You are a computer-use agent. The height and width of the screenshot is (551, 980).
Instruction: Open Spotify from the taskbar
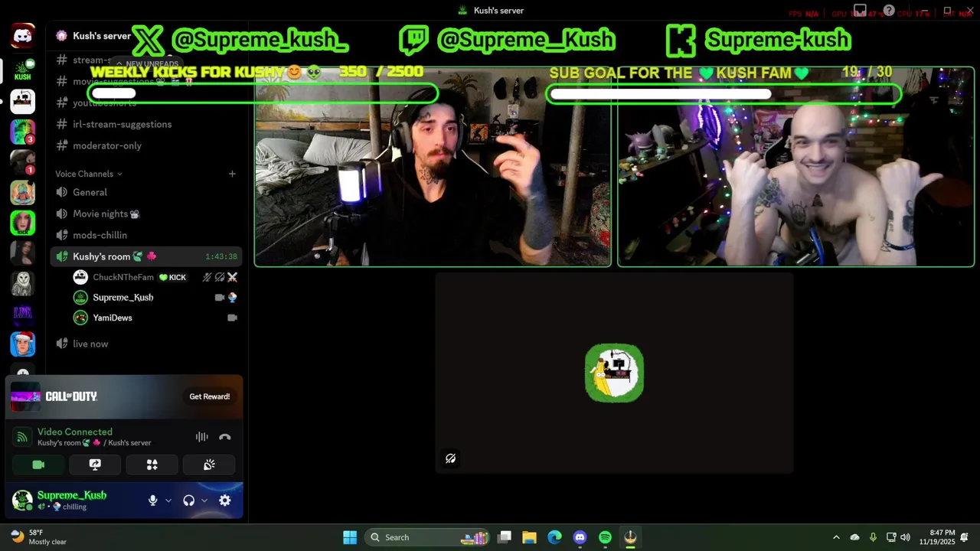(x=605, y=537)
